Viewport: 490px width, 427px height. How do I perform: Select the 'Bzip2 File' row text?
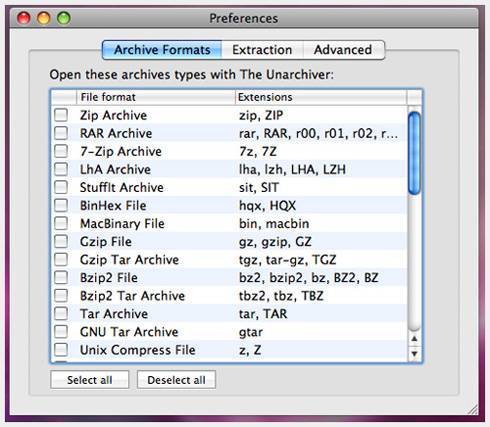click(x=109, y=277)
